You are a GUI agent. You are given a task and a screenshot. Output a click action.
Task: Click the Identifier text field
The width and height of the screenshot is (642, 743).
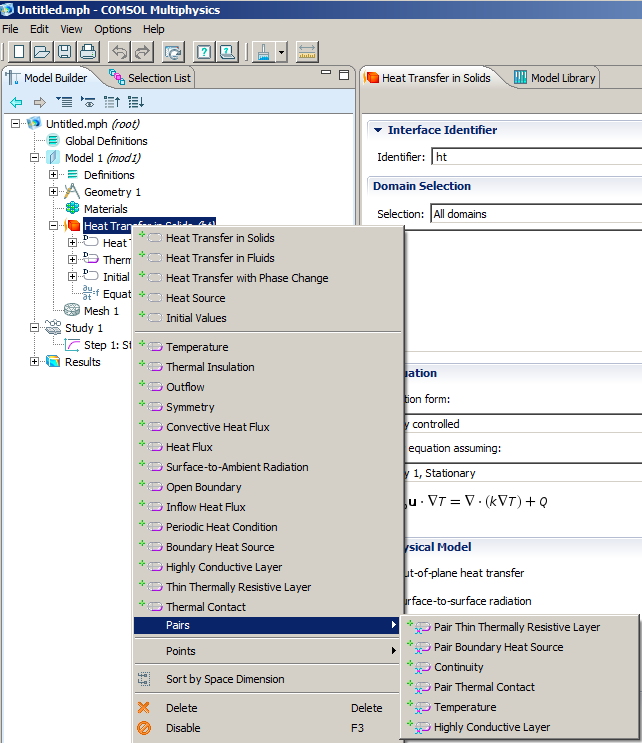[x=535, y=157]
